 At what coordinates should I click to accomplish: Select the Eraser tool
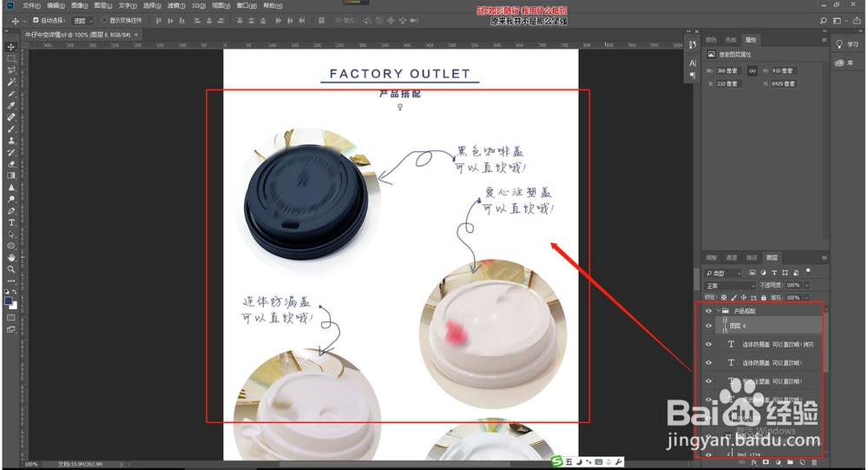(x=11, y=164)
